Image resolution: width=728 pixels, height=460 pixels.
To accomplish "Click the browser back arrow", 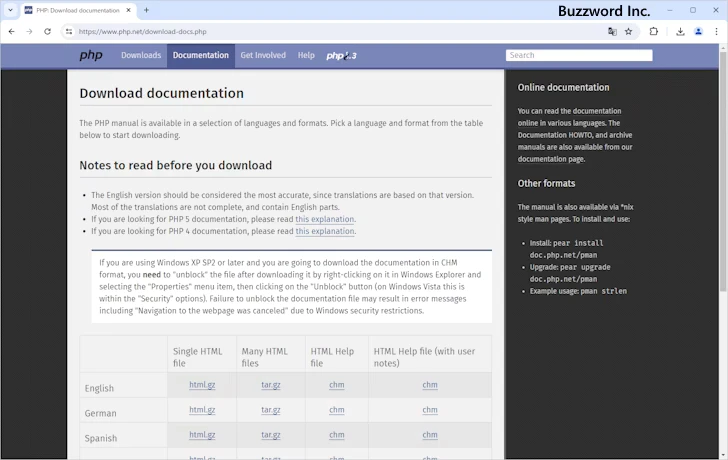I will point(12,32).
